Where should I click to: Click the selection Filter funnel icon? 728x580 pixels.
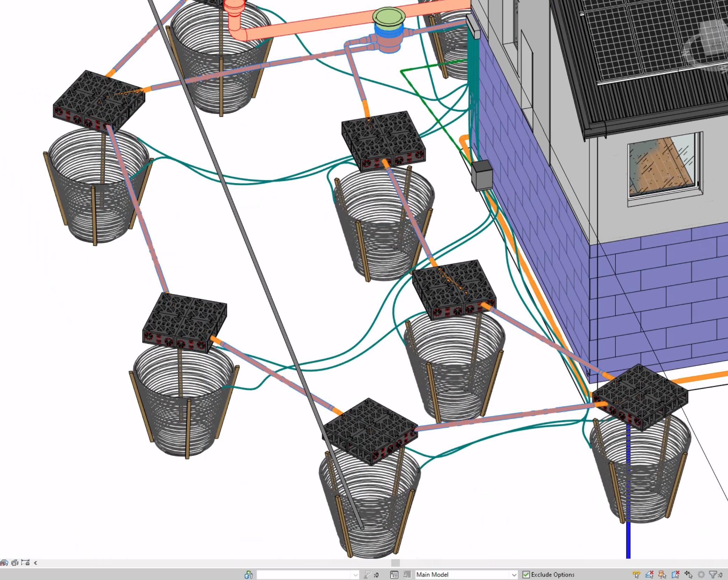click(713, 575)
